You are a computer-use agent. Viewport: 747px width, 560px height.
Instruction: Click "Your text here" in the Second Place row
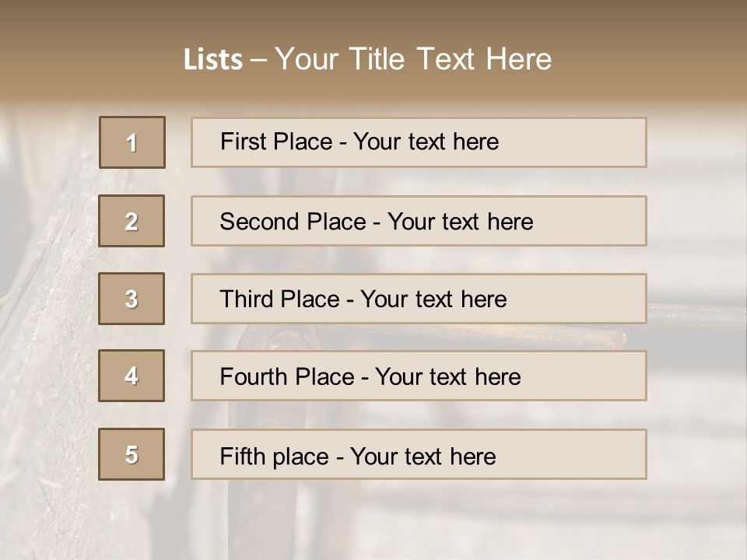pyautogui.click(x=460, y=222)
